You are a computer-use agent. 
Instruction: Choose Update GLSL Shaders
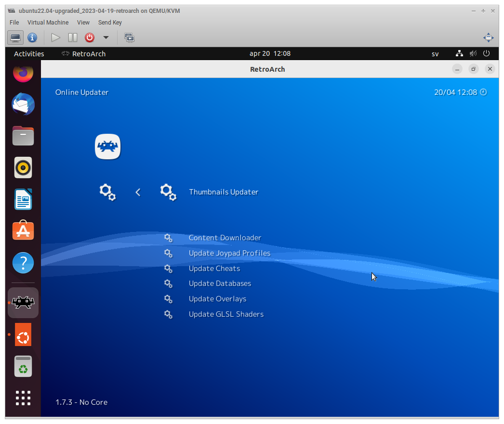click(x=226, y=314)
